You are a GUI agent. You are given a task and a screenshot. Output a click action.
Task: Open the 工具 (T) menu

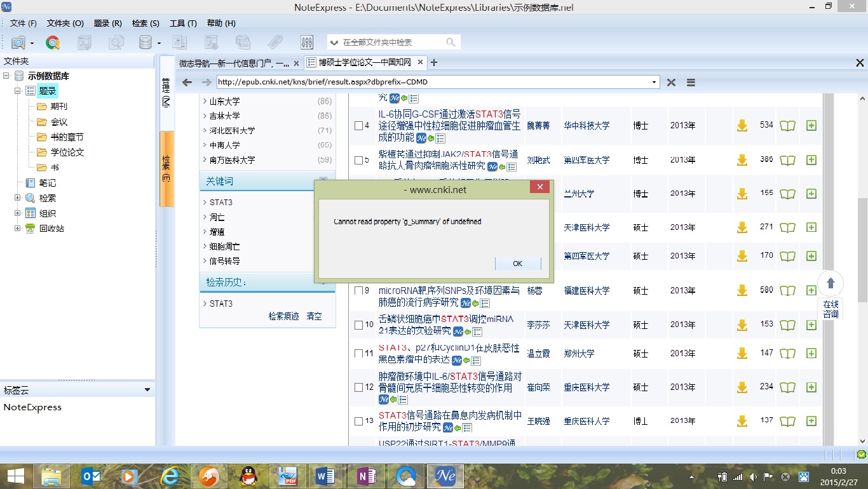pyautogui.click(x=183, y=23)
